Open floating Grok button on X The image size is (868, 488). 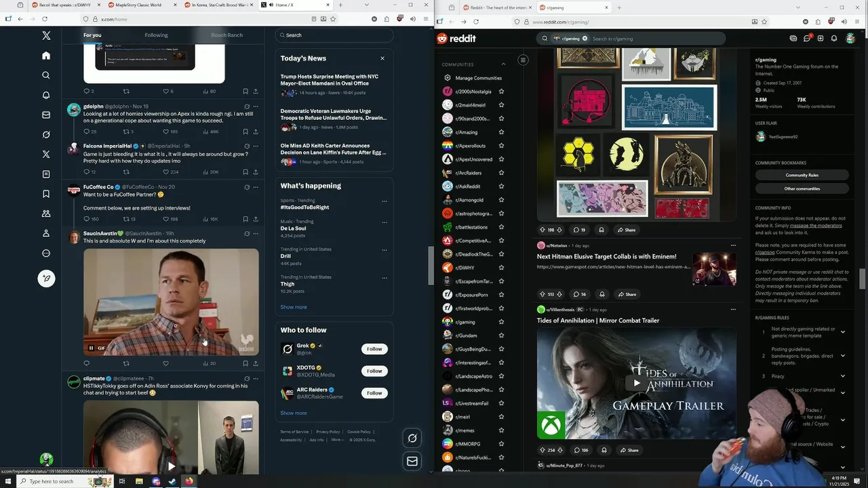(412, 439)
